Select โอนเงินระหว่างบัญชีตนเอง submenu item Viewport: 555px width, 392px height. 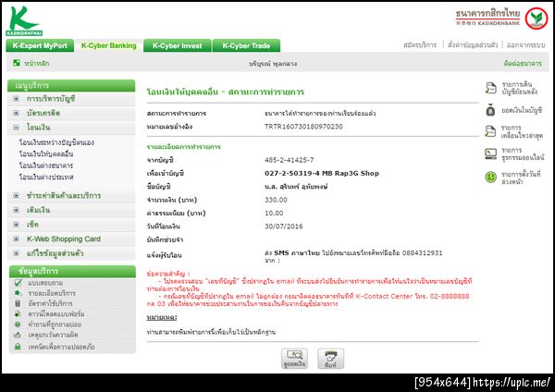point(56,142)
